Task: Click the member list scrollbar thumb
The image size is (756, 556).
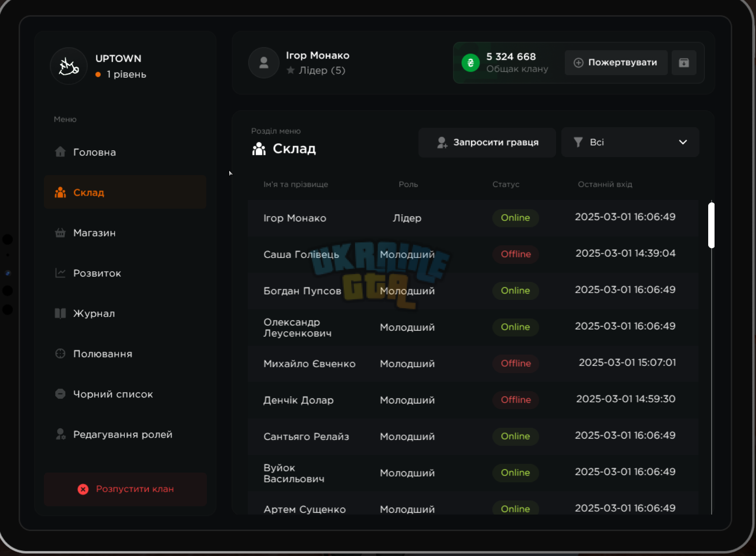Action: tap(712, 225)
